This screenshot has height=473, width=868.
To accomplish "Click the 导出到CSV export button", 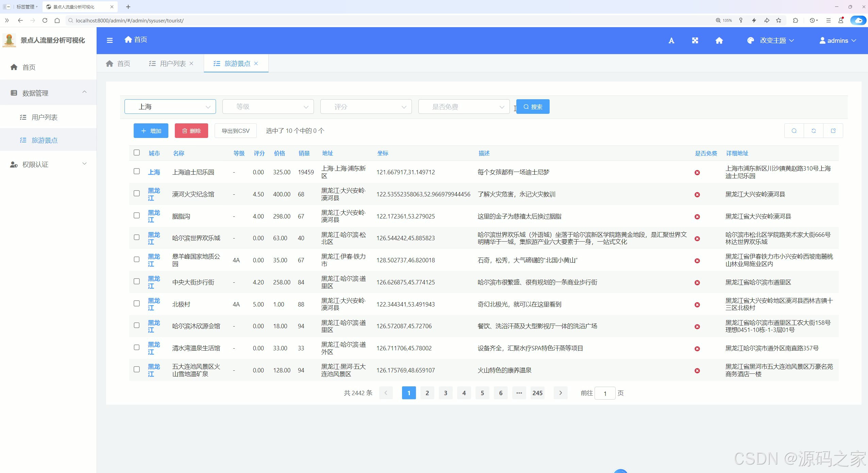I will 235,130.
